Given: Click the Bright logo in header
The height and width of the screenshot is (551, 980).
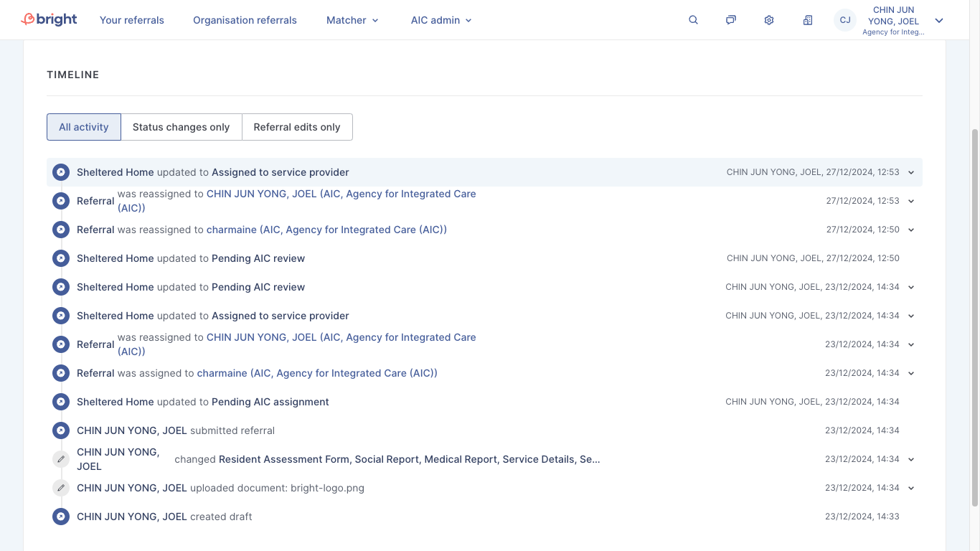Looking at the screenshot, I should point(49,19).
